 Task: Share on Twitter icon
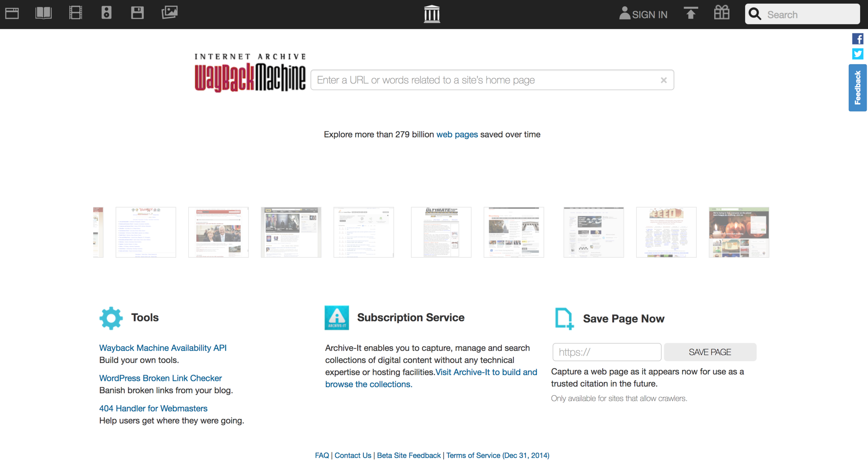click(858, 54)
